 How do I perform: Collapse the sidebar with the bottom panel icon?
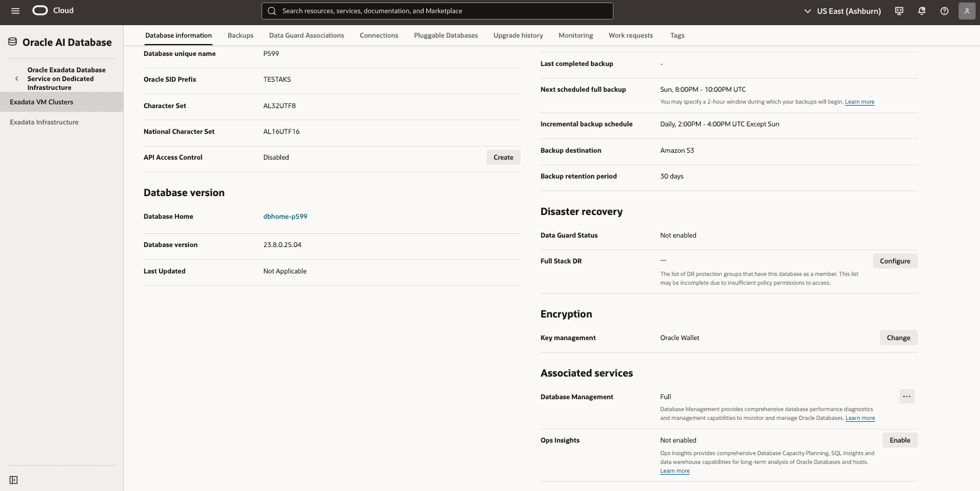pos(14,480)
